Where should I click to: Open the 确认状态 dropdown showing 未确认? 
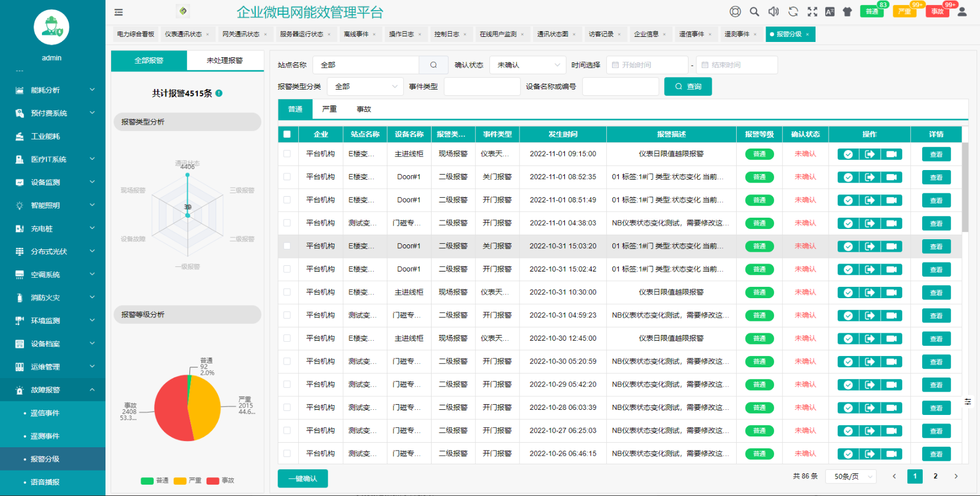(x=527, y=65)
